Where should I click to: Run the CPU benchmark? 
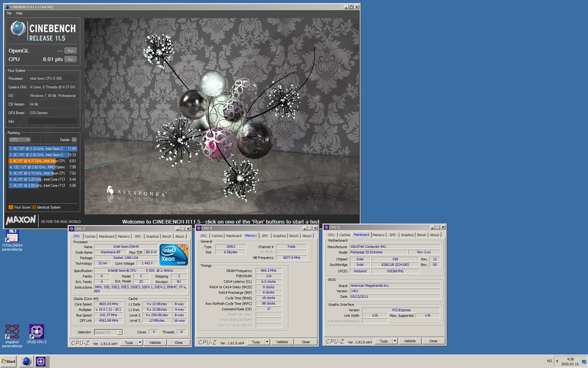(x=71, y=59)
